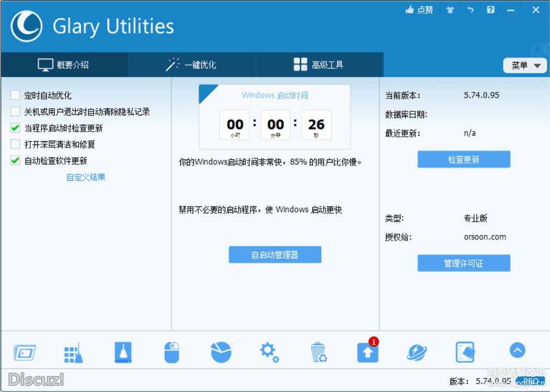Click the 自定义结果 link
The width and height of the screenshot is (550, 392).
(86, 177)
